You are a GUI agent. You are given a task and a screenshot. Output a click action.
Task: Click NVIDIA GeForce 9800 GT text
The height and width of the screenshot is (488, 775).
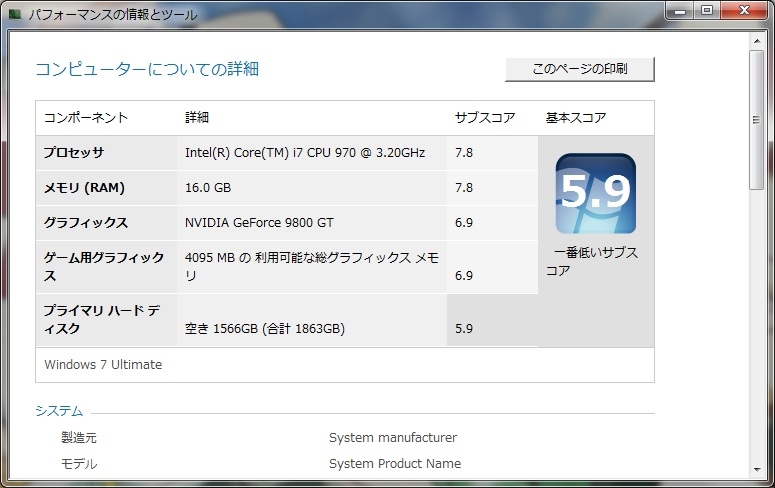point(259,223)
